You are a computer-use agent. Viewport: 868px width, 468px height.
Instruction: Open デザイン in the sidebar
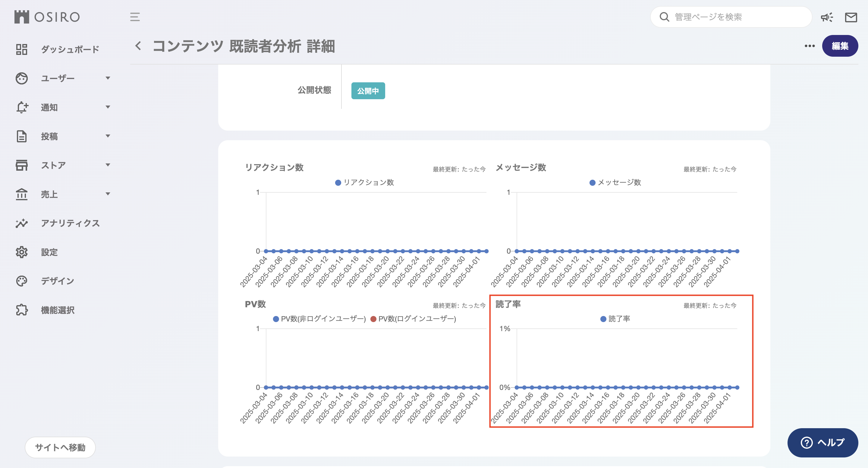click(x=57, y=281)
